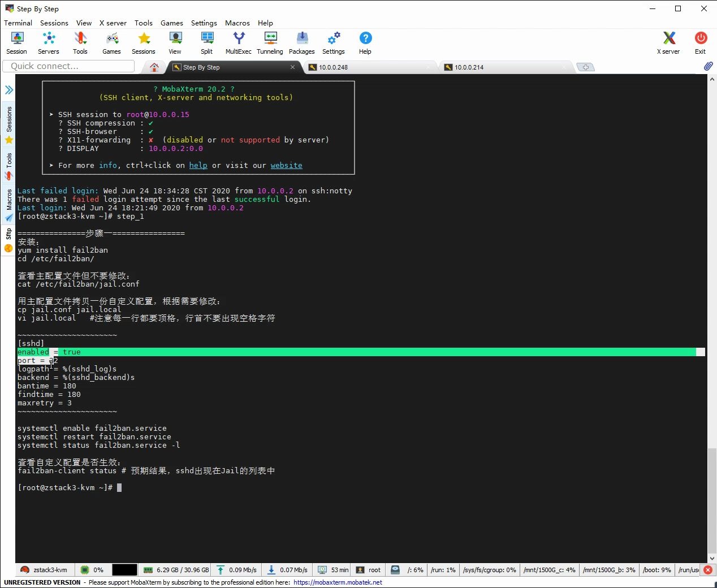Open the Terminal menu
Screen dimensions: 717x588
tap(18, 23)
